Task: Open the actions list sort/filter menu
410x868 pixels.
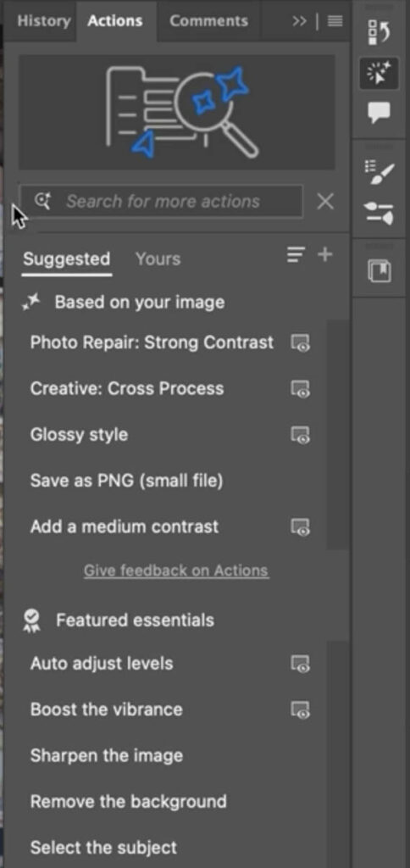Action: (296, 254)
